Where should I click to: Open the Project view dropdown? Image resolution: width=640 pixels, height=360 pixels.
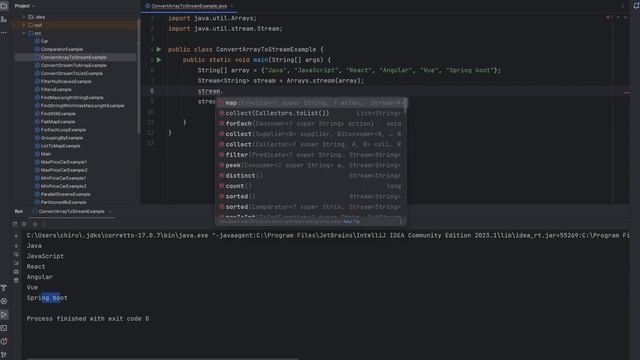(24, 6)
